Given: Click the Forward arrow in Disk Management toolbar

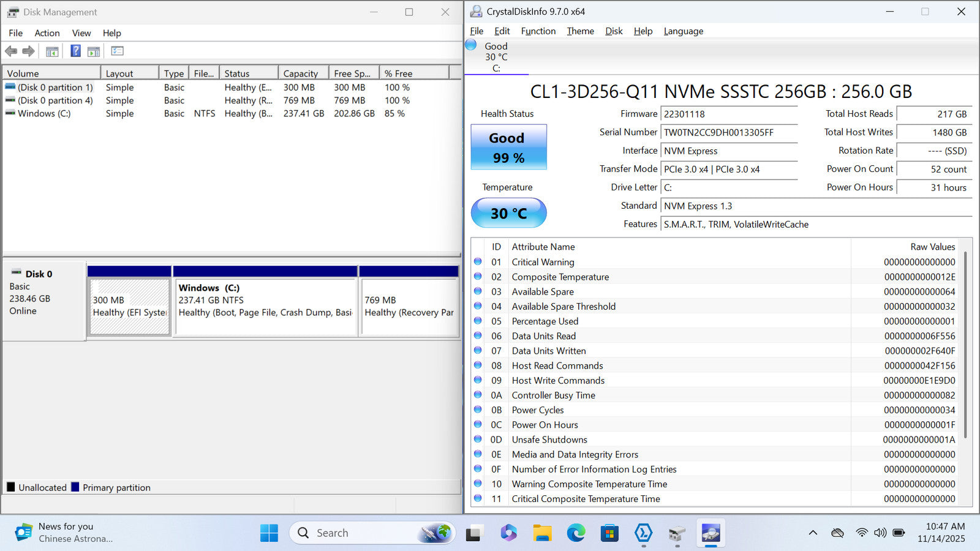Looking at the screenshot, I should click(28, 51).
